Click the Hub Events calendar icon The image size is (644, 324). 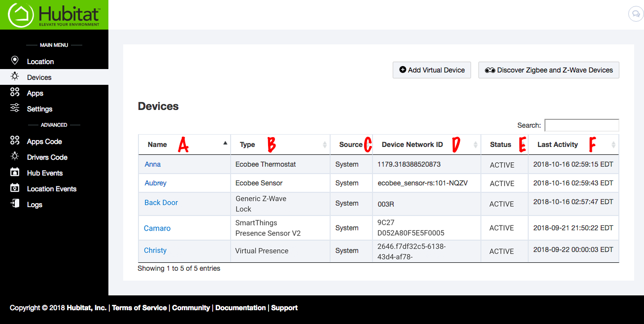(15, 172)
